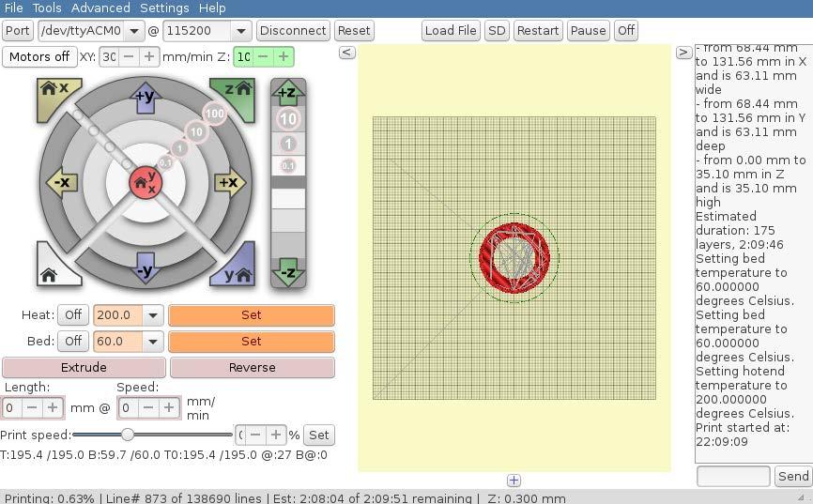This screenshot has height=504, width=813.
Task: Open the Help menu
Action: (212, 8)
